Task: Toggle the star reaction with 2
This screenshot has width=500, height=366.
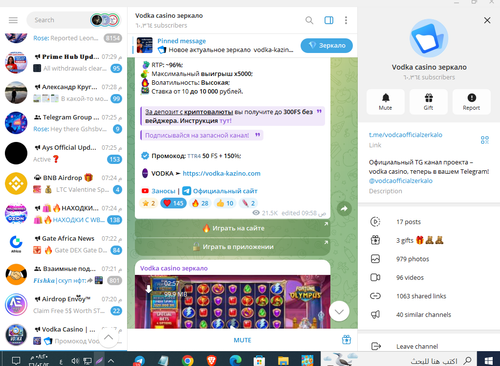Action: coord(149,203)
